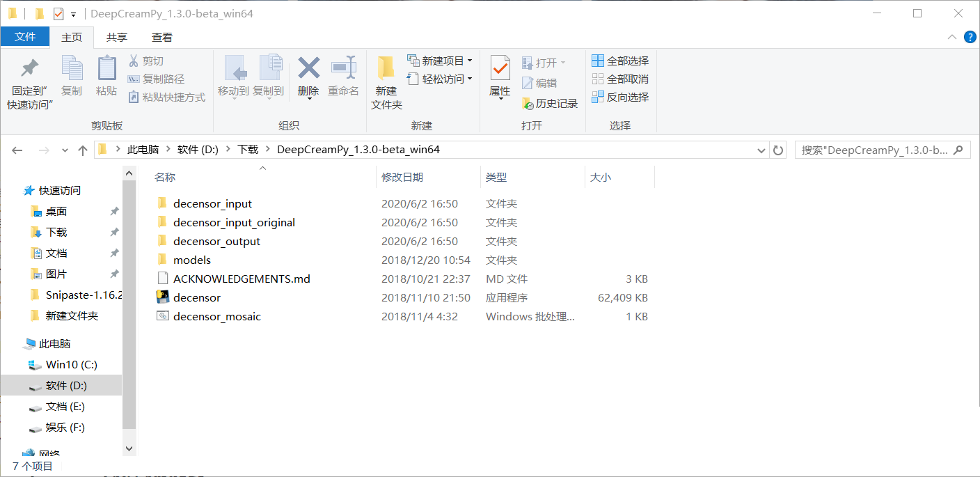Open the 属性 dropdown arrow
Viewport: 980px width, 477px height.
(500, 100)
